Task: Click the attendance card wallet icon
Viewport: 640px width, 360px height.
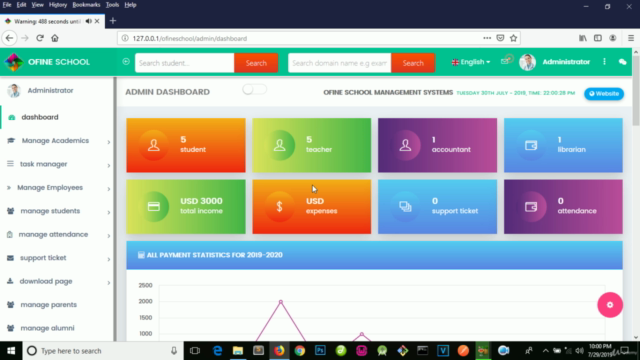Action: [531, 207]
